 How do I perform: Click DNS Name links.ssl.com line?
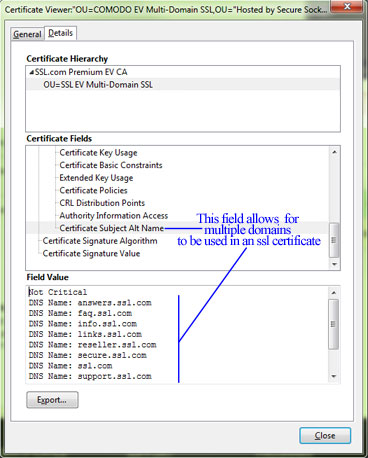pyautogui.click(x=85, y=334)
